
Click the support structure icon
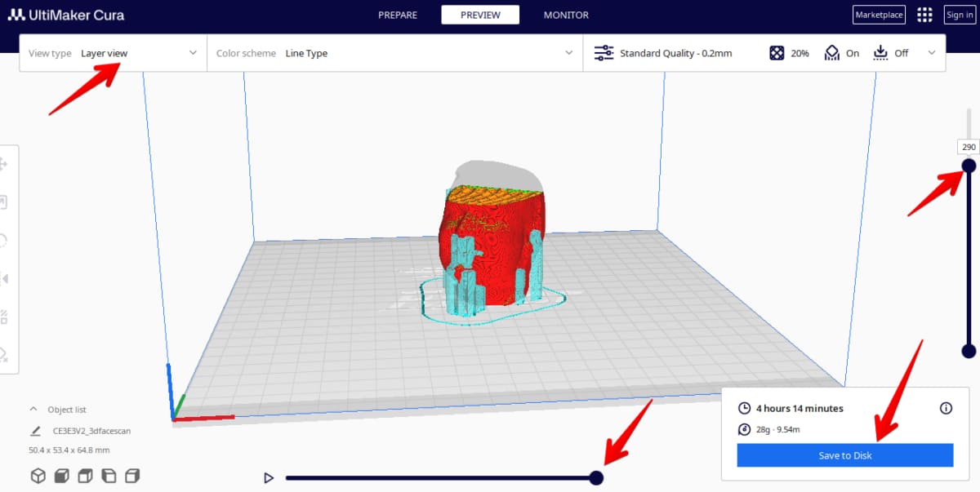click(x=831, y=53)
